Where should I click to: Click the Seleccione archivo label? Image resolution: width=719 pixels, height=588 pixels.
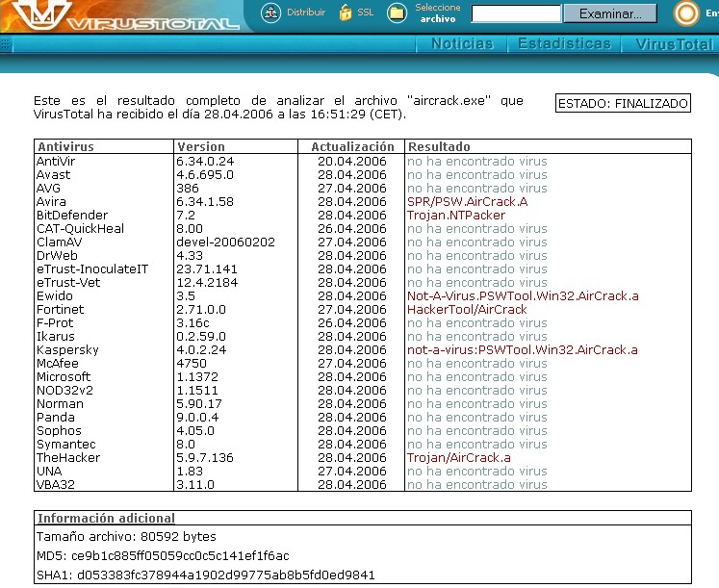coord(438,13)
